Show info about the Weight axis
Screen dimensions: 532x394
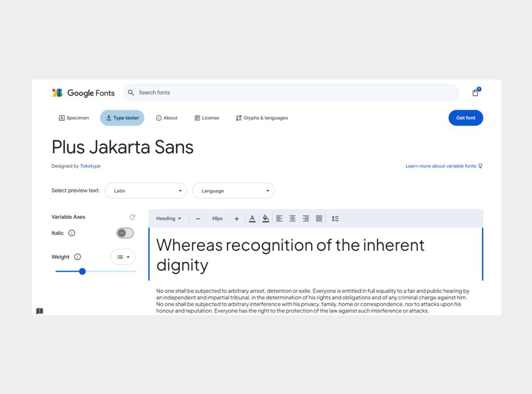77,256
